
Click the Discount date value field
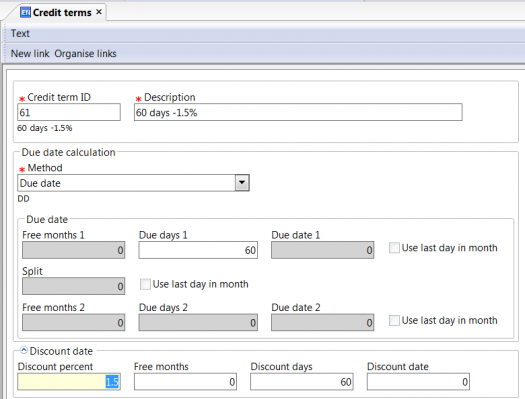(418, 382)
